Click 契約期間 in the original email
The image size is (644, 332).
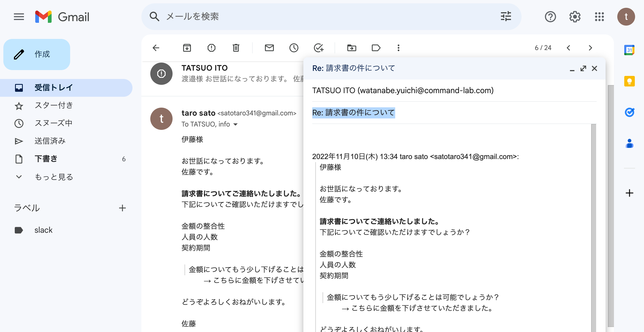pyautogui.click(x=196, y=248)
